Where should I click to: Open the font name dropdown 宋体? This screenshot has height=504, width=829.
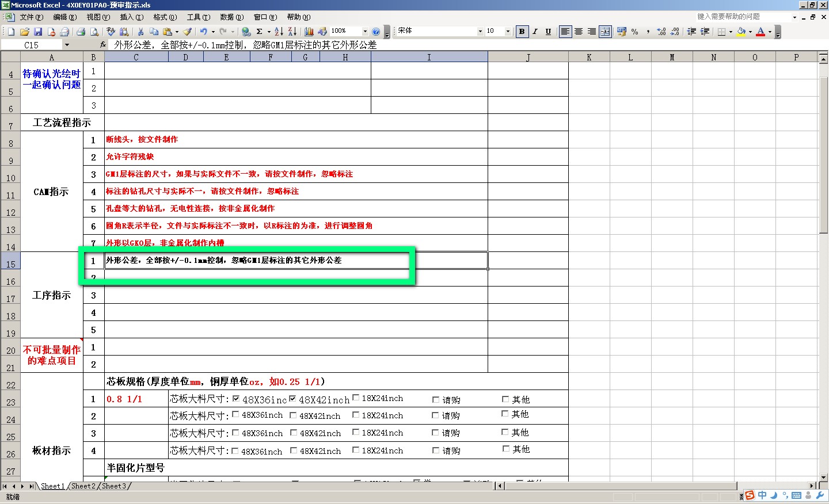tap(480, 32)
